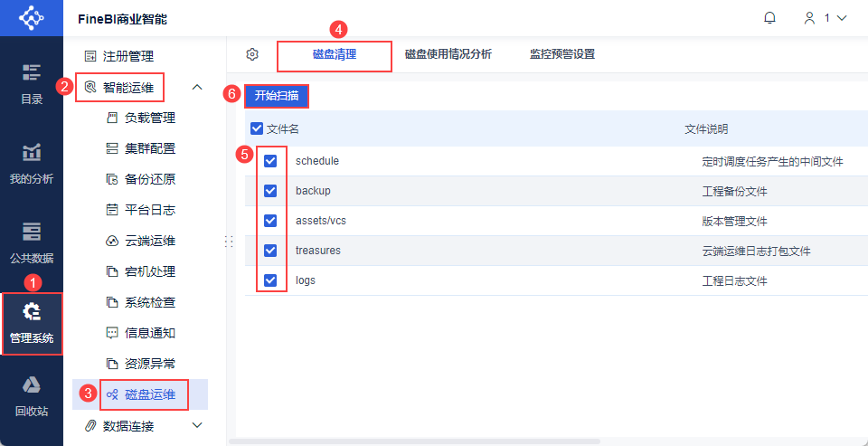Click the notification bell icon
Viewport: 868px width, 446px height.
(x=770, y=18)
